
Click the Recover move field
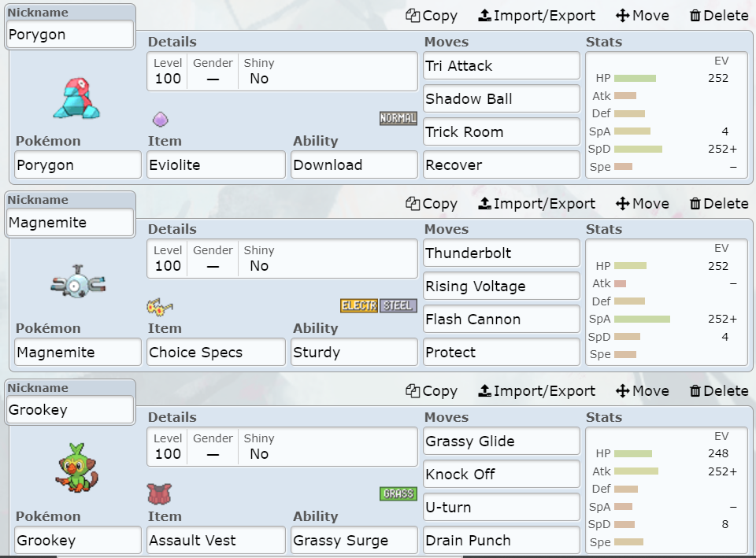point(502,164)
